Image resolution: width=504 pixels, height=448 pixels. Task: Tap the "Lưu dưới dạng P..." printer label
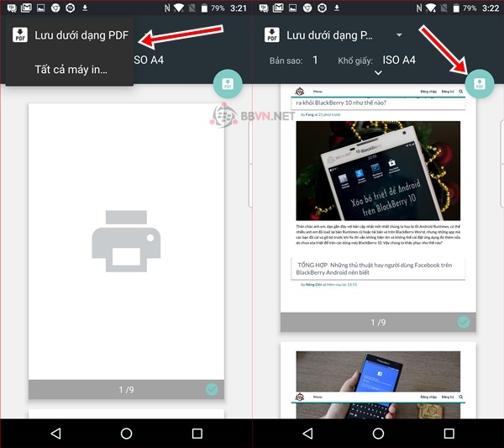[329, 35]
